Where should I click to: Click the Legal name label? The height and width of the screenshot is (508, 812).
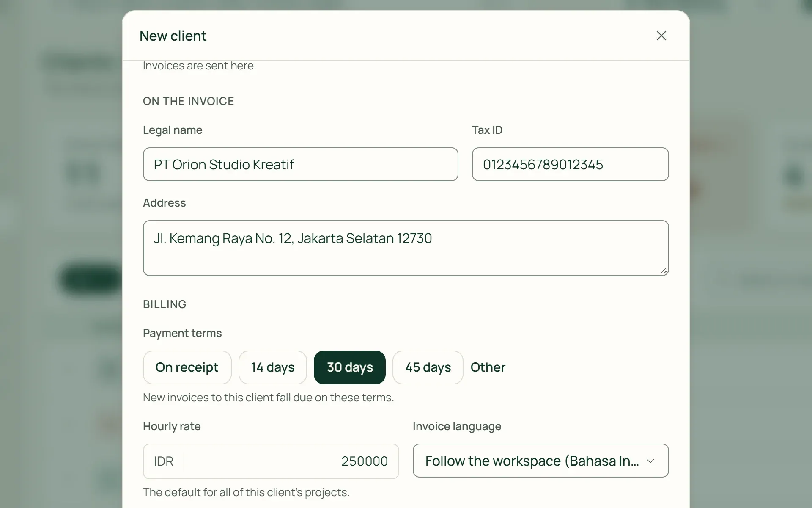tap(173, 130)
